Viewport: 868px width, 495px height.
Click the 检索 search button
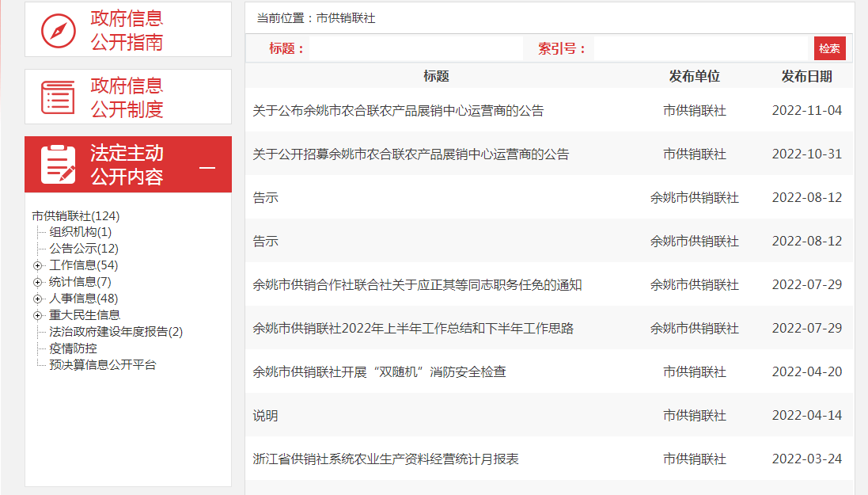coord(829,48)
